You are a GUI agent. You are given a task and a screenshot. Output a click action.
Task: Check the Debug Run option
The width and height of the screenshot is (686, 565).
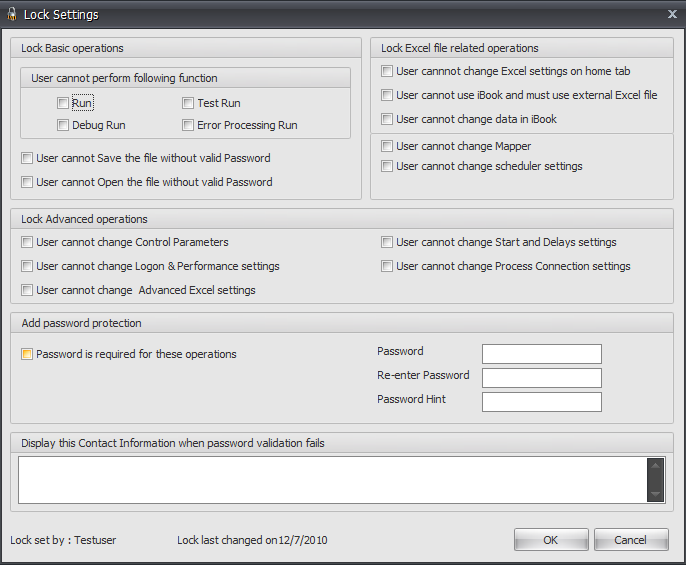(x=63, y=125)
